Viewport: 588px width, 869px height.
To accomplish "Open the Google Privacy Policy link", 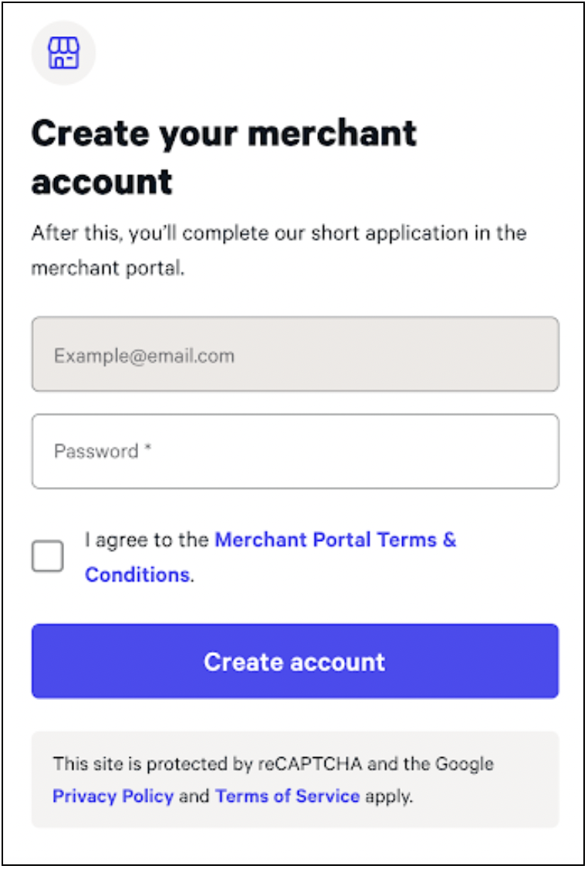I will click(113, 796).
